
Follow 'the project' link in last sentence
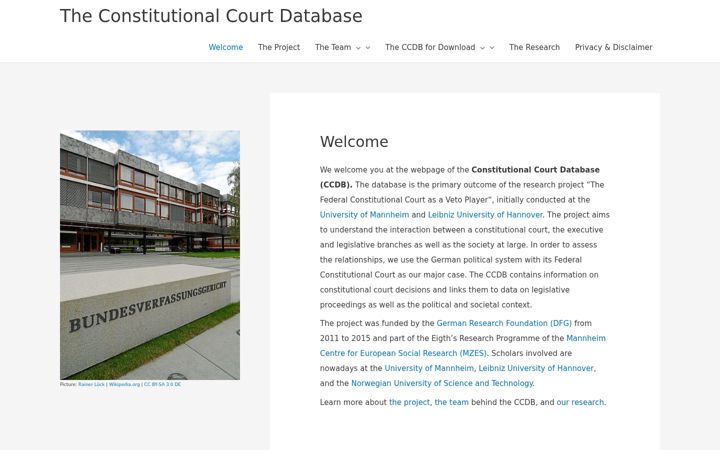409,402
